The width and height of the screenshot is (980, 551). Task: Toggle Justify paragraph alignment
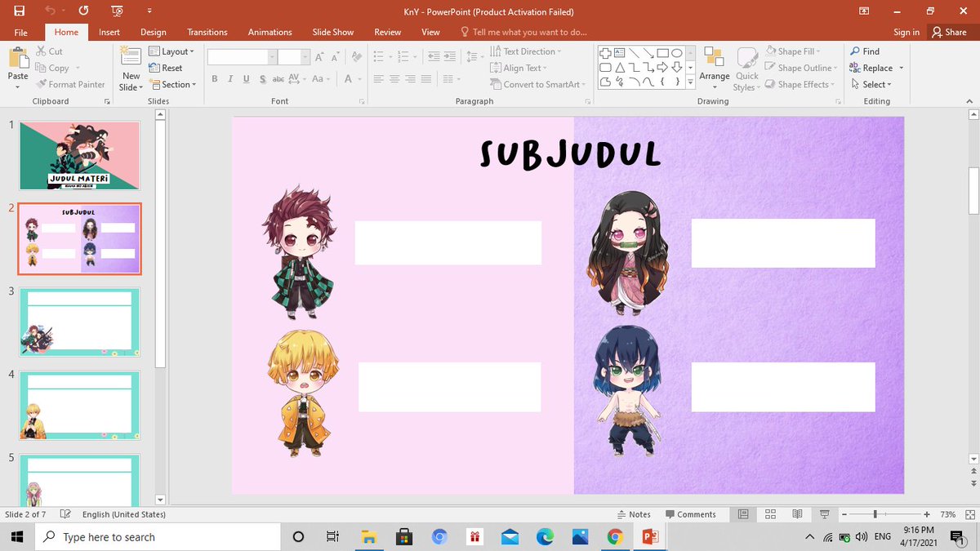click(425, 79)
